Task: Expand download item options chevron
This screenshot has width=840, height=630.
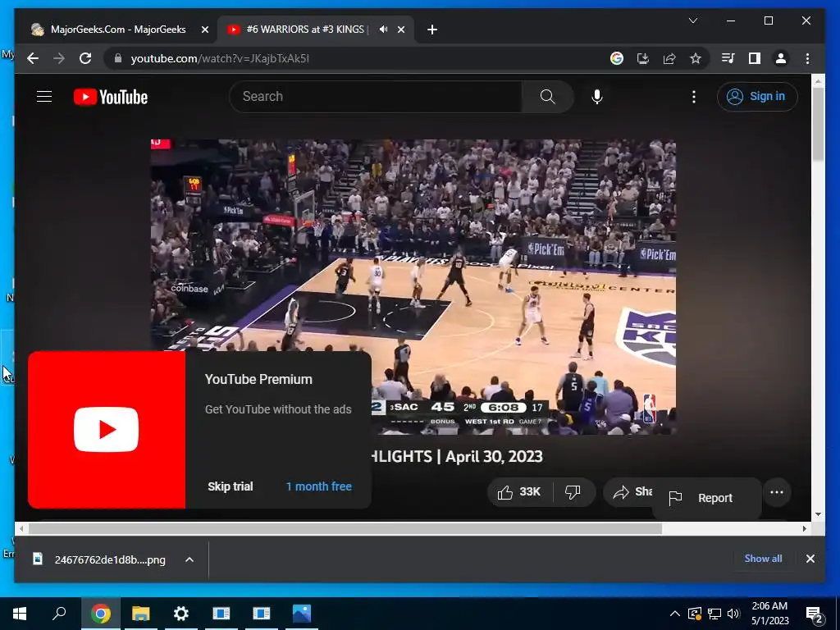Action: [x=189, y=559]
